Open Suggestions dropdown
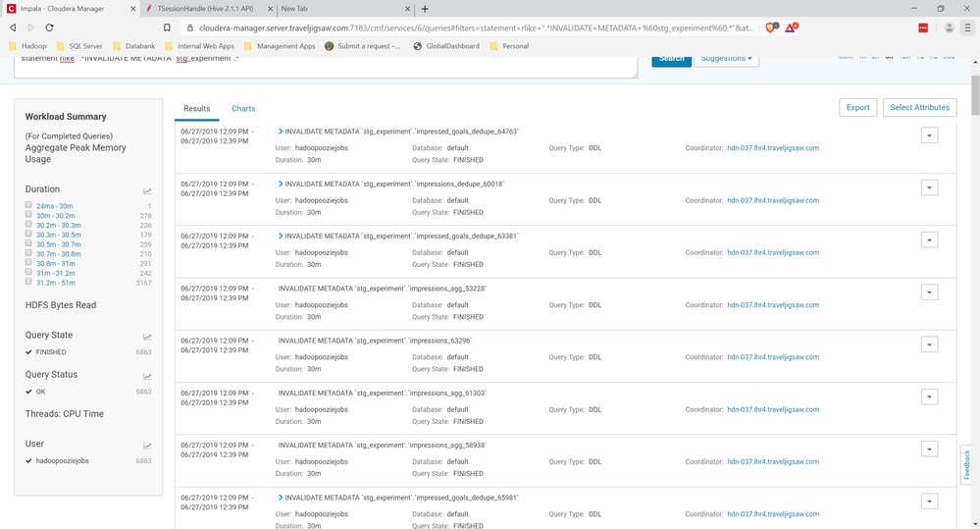Viewport: 980px width, 529px height. [x=726, y=60]
